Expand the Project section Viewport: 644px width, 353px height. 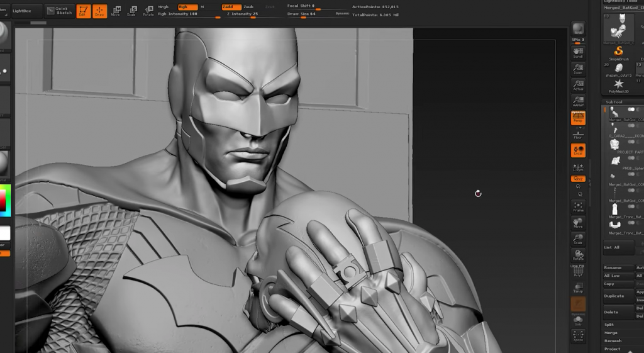612,349
